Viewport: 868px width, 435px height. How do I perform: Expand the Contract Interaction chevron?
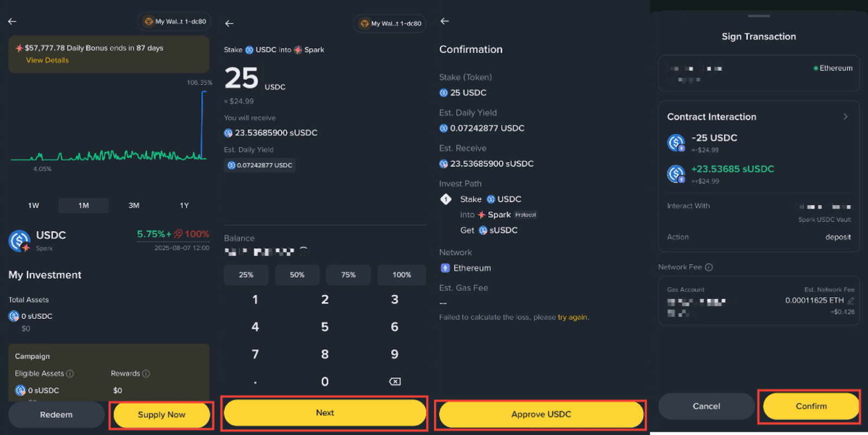pyautogui.click(x=845, y=117)
